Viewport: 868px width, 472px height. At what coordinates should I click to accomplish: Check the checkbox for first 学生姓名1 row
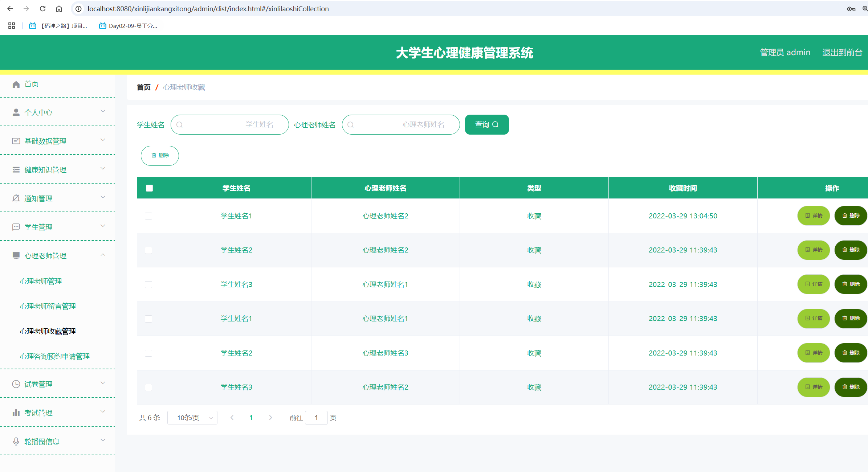pos(148,216)
